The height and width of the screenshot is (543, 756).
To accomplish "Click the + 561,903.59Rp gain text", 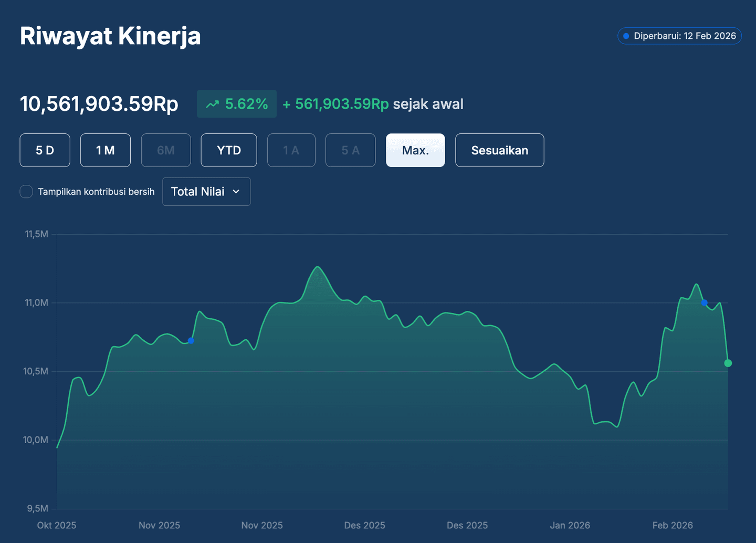I will pos(336,104).
